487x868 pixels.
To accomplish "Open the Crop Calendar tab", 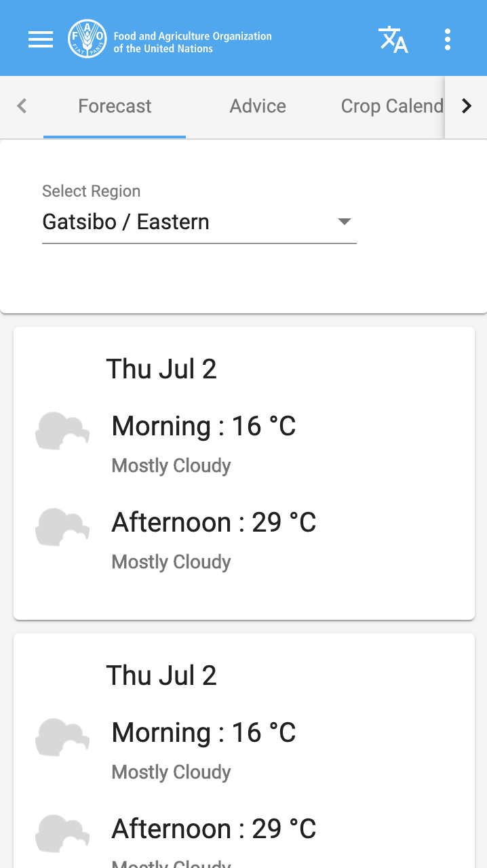I will (391, 106).
